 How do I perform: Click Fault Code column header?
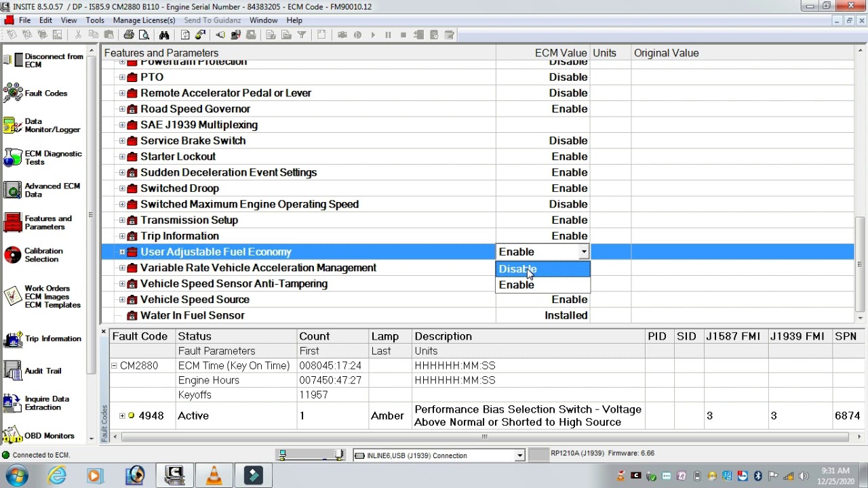click(x=142, y=336)
